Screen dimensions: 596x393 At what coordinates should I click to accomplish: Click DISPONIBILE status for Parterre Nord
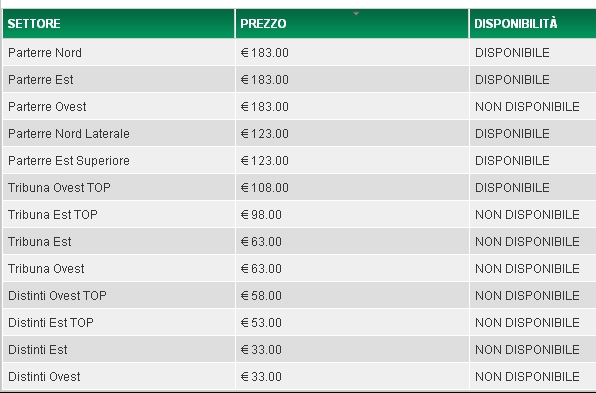[512, 52]
